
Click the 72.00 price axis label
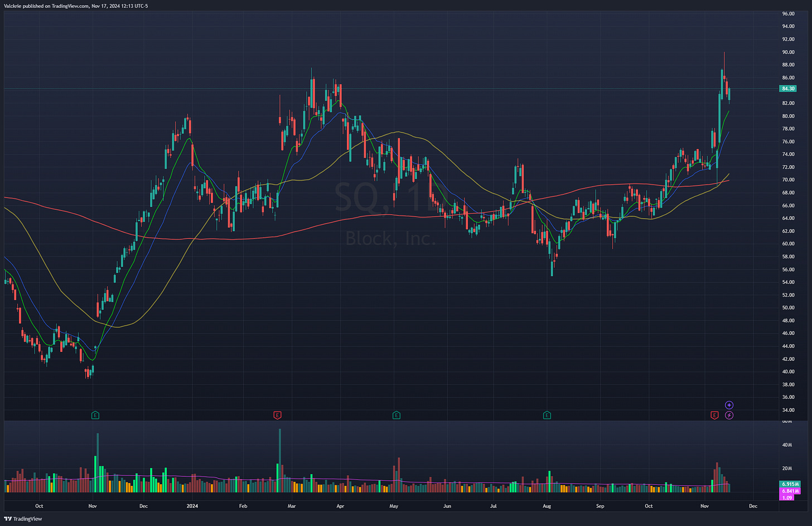[788, 167]
